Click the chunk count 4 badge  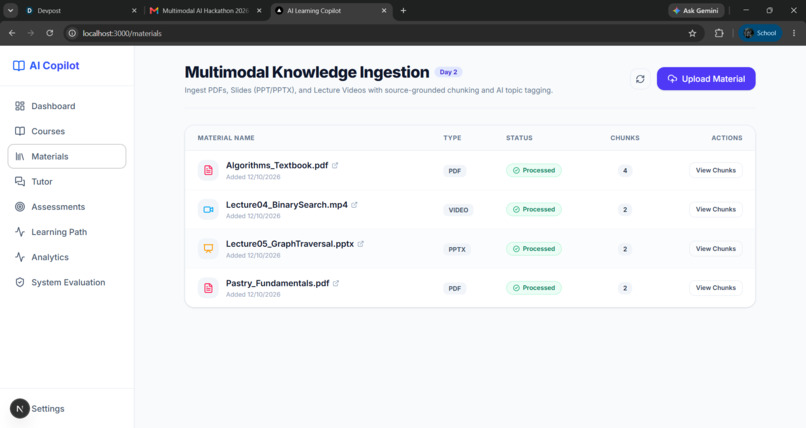tap(625, 171)
